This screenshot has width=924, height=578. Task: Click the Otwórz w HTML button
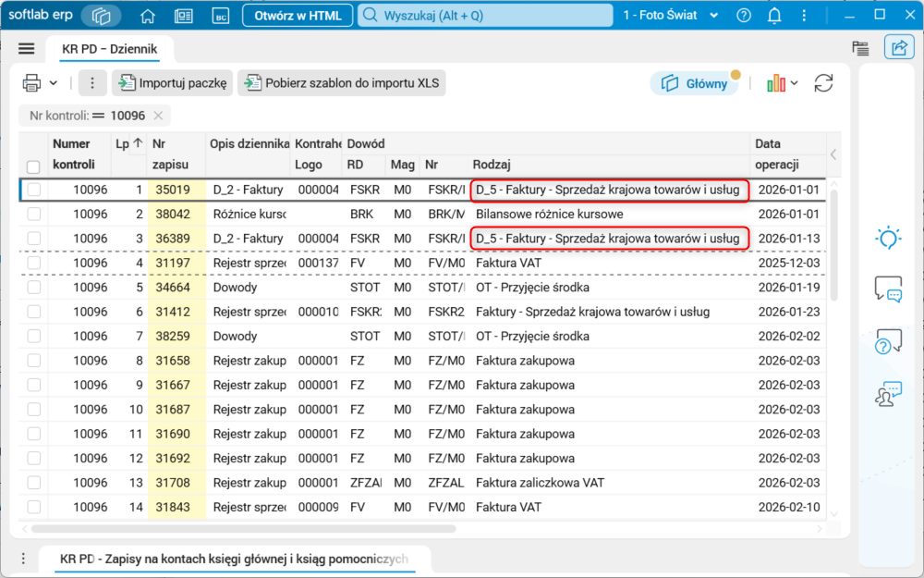(x=298, y=16)
